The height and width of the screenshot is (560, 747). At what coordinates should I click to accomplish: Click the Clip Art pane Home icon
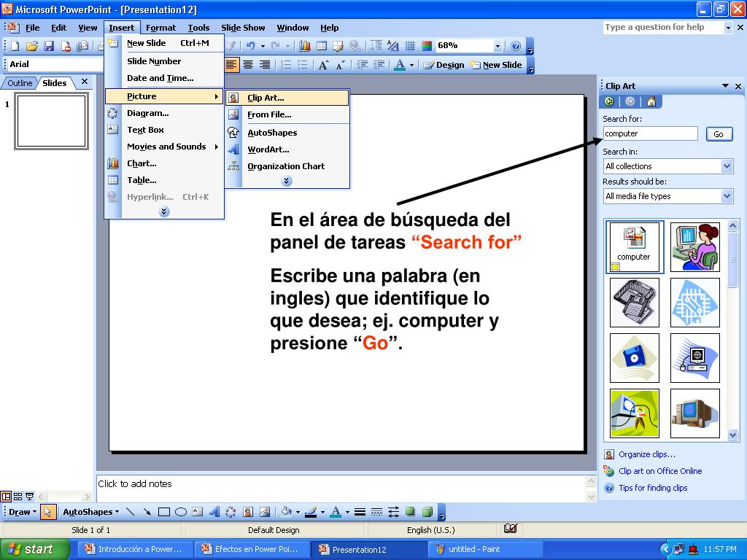coord(651,101)
